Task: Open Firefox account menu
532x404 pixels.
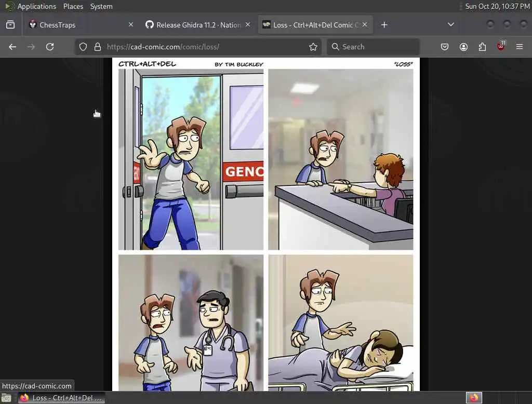Action: [463, 47]
